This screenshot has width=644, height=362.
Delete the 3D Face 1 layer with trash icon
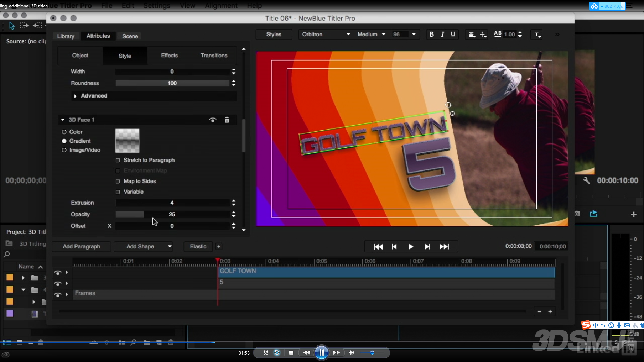227,120
